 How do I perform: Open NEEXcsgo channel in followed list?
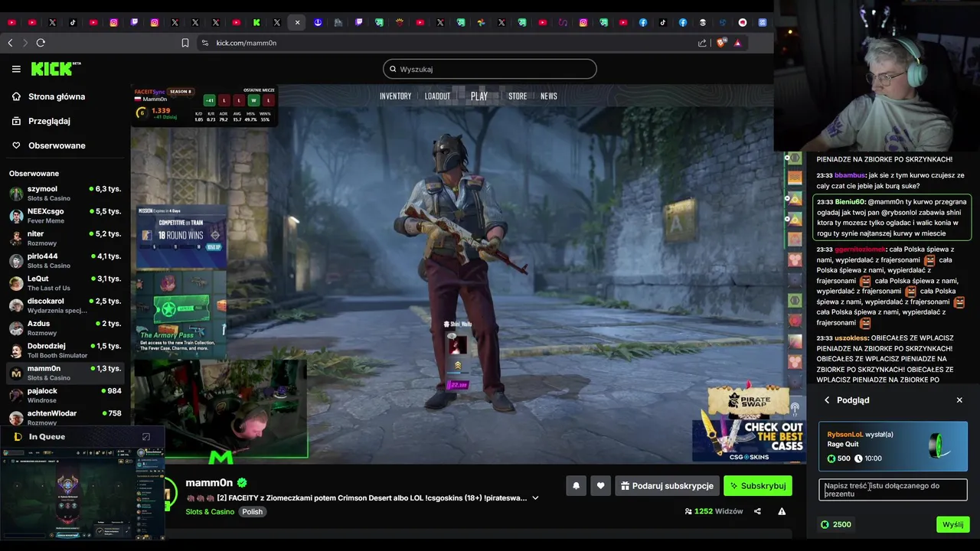64,216
